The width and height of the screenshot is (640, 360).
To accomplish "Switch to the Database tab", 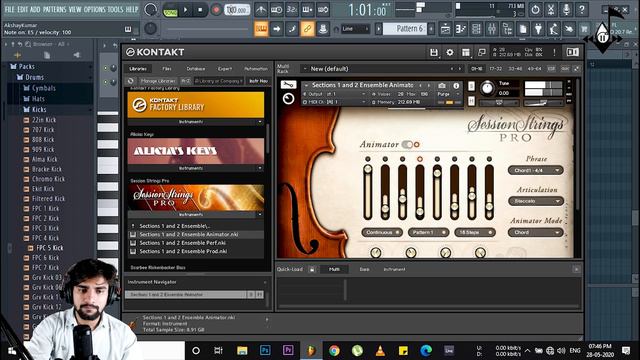I will tap(196, 69).
